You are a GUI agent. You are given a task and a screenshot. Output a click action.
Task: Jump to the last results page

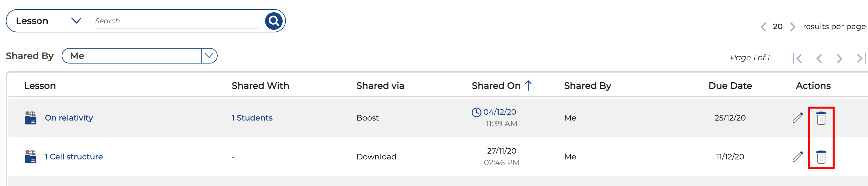click(861, 58)
